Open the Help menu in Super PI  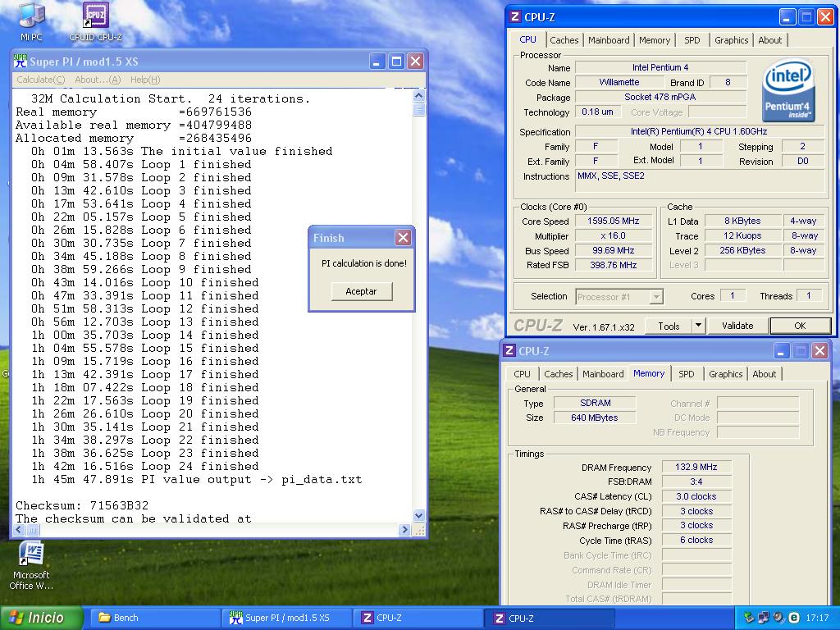(145, 80)
